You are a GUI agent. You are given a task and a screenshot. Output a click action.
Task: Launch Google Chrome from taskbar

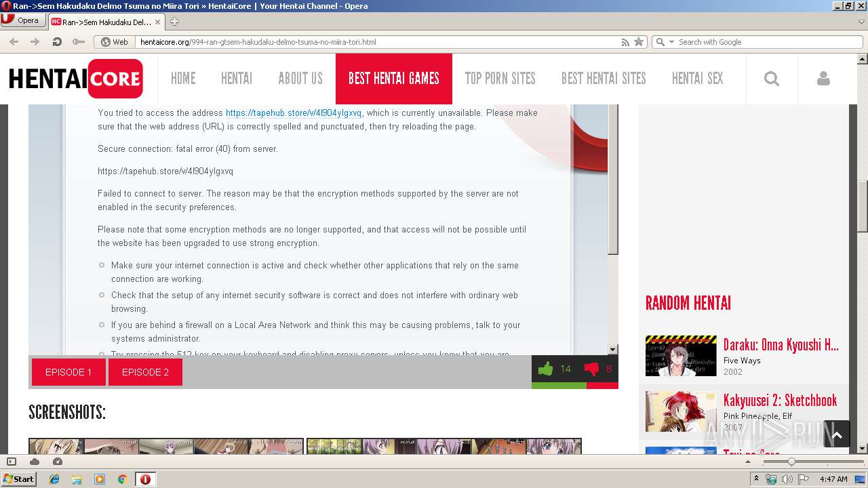pyautogui.click(x=122, y=479)
